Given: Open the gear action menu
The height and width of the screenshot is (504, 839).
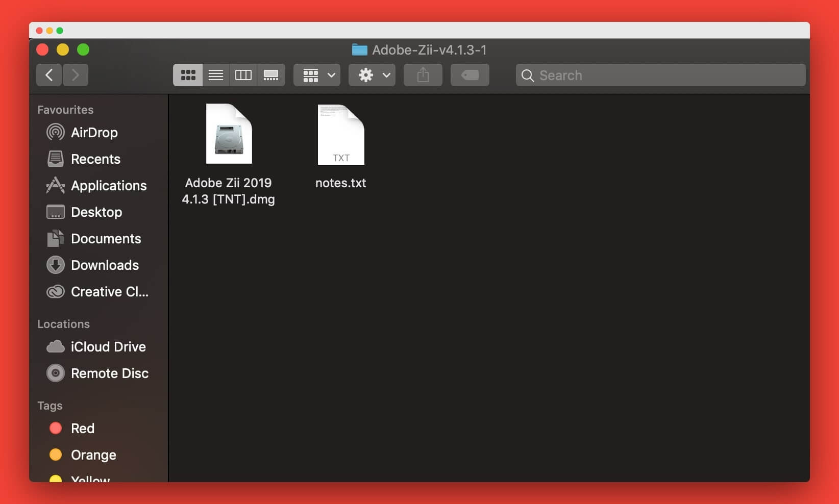Looking at the screenshot, I should tap(372, 75).
